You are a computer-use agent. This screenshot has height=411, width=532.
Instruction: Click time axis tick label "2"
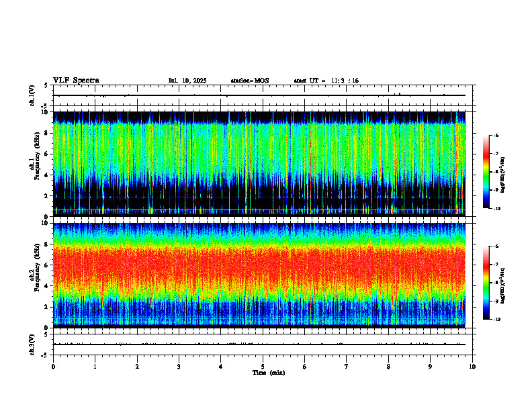click(x=137, y=367)
